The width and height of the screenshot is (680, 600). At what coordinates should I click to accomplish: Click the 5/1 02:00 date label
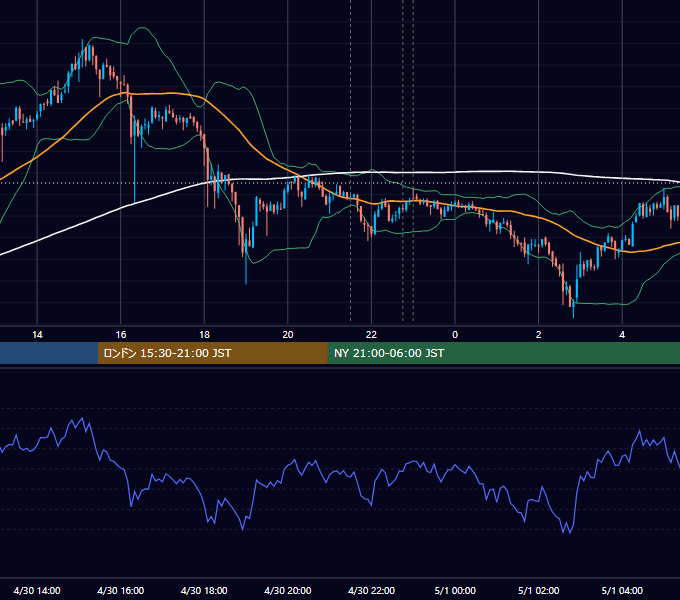[539, 590]
